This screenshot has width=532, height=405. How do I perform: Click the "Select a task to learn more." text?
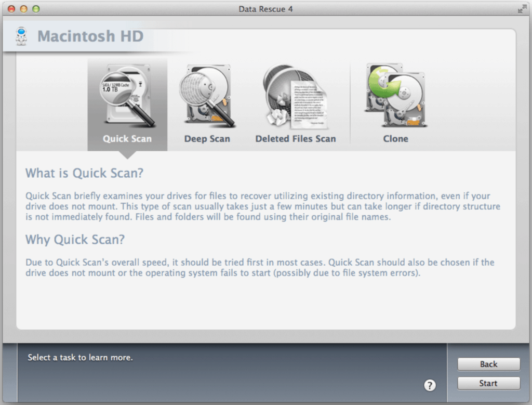point(80,358)
